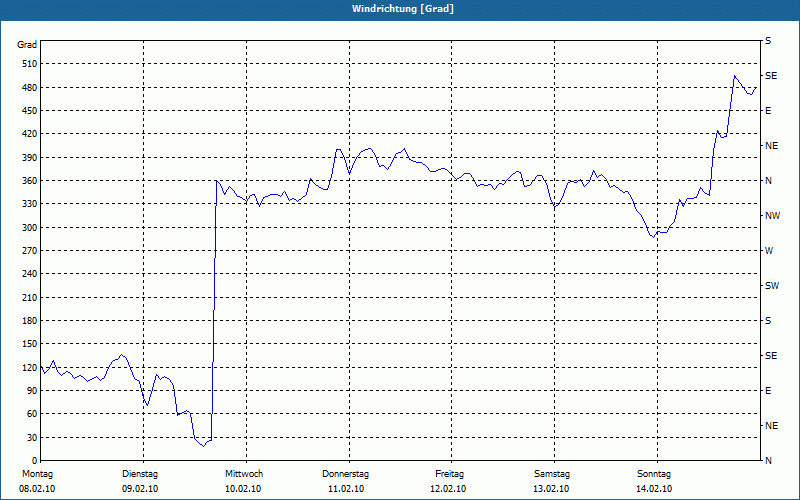This screenshot has width=800, height=500.
Task: Click the 'SE' compass label at the 135 level
Action: coord(771,356)
